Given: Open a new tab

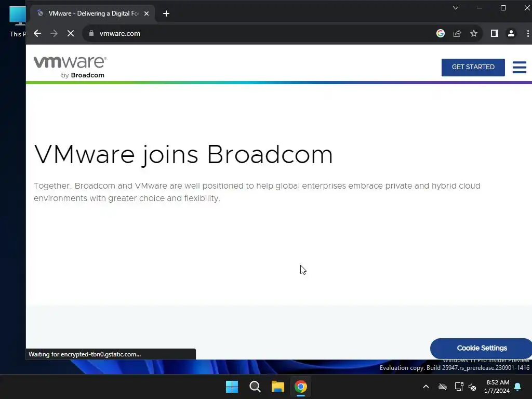Looking at the screenshot, I should [166, 14].
